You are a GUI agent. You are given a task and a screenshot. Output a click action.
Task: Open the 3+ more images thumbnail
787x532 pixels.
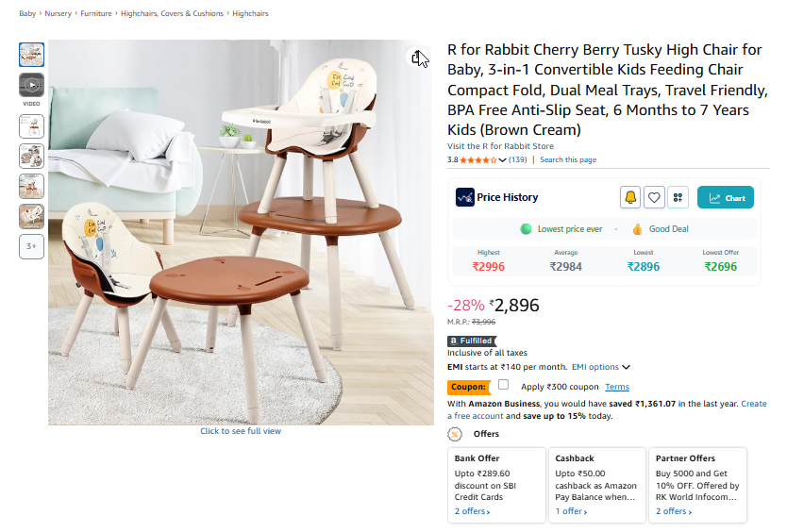point(31,246)
